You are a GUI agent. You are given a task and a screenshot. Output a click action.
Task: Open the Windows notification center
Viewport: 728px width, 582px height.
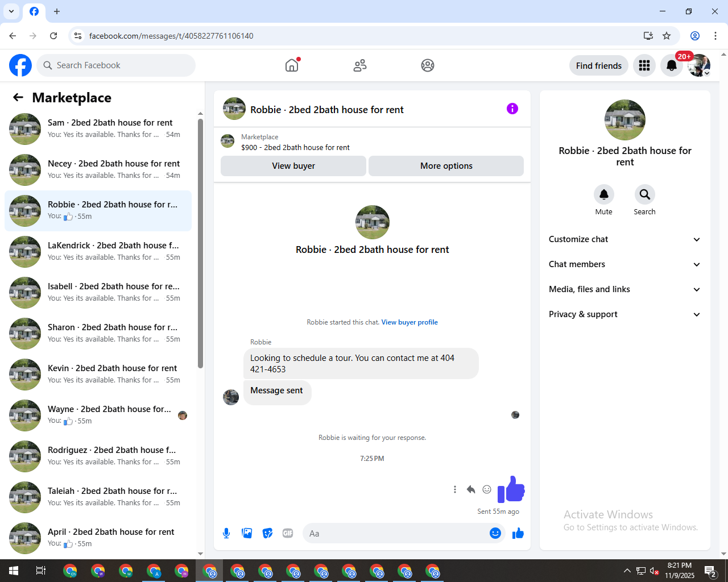[710, 571]
